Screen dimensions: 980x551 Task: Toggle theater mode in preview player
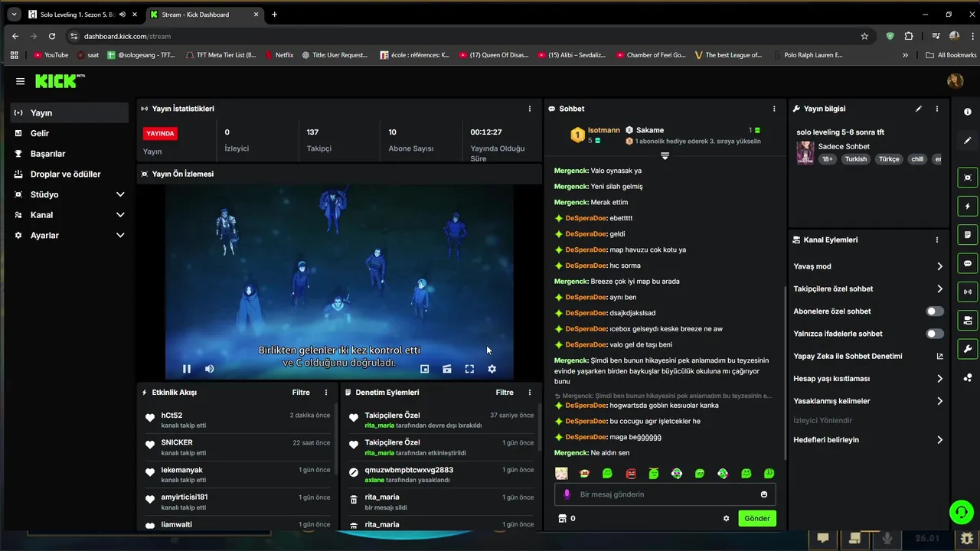pyautogui.click(x=447, y=369)
